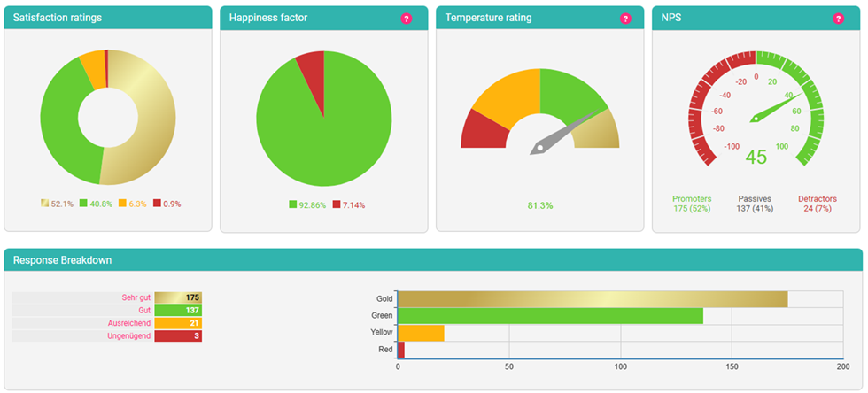
Task: Click the 137 count for Gut
Action: point(178,310)
